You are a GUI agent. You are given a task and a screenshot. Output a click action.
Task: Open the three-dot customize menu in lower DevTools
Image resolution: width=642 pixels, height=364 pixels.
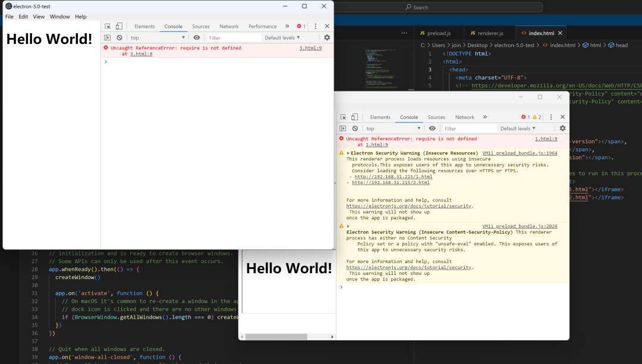pyautogui.click(x=551, y=117)
